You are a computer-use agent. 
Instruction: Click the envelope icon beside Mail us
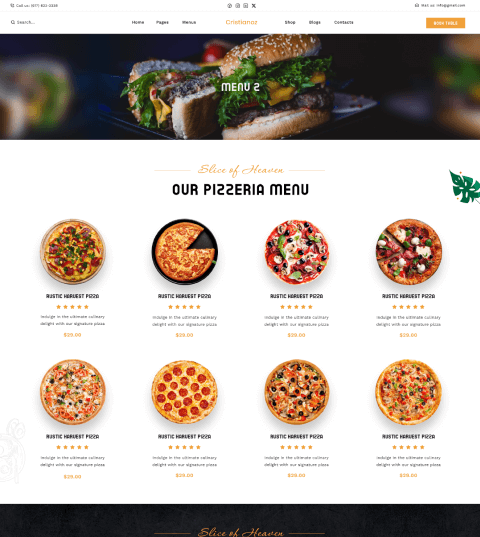[x=417, y=5]
